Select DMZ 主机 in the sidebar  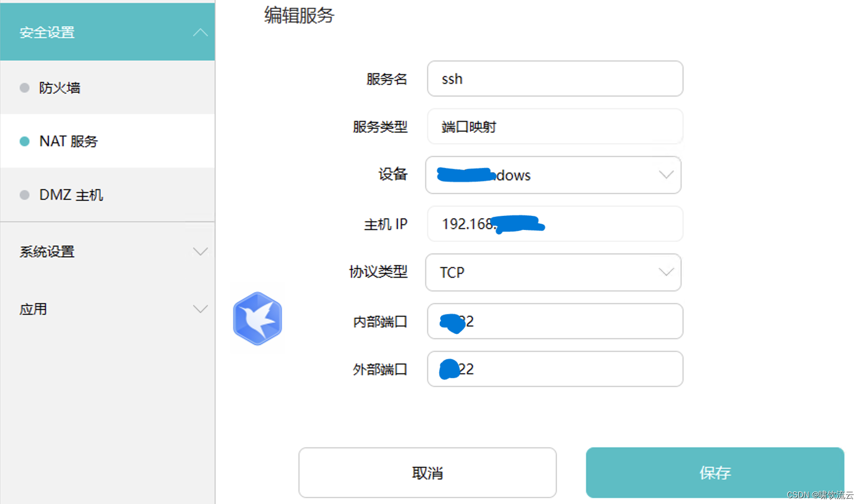point(71,194)
